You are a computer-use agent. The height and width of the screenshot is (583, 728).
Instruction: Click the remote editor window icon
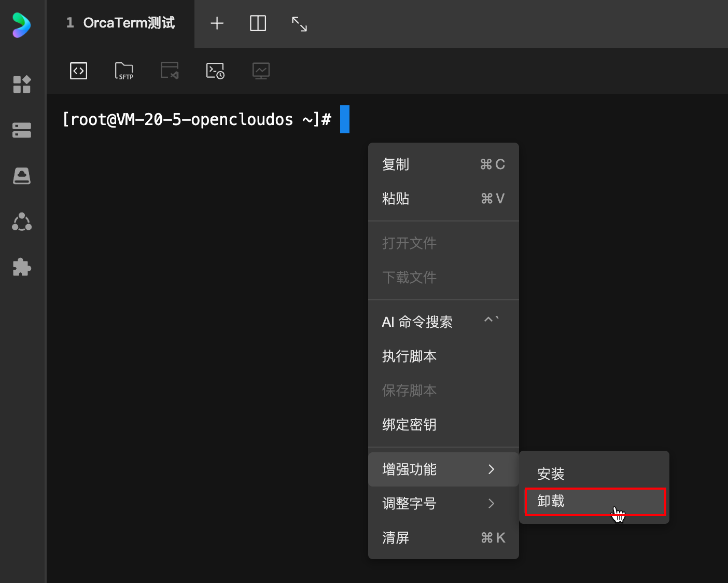coord(170,71)
